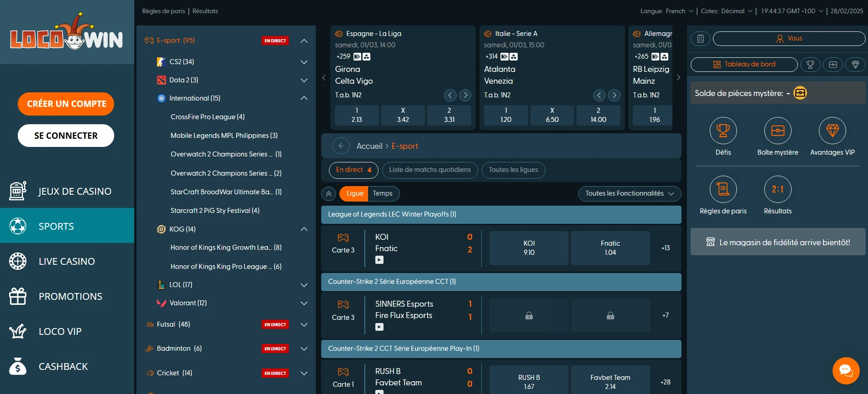This screenshot has width=868, height=394.
Task: Collapse all leagues with double-chevron icon
Action: point(328,194)
